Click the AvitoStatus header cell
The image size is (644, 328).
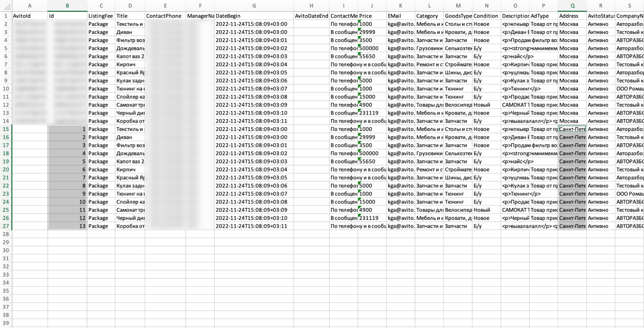[601, 16]
